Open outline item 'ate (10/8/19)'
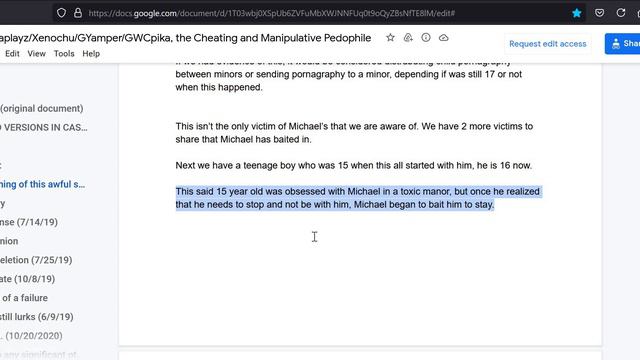The height and width of the screenshot is (360, 640). [27, 279]
